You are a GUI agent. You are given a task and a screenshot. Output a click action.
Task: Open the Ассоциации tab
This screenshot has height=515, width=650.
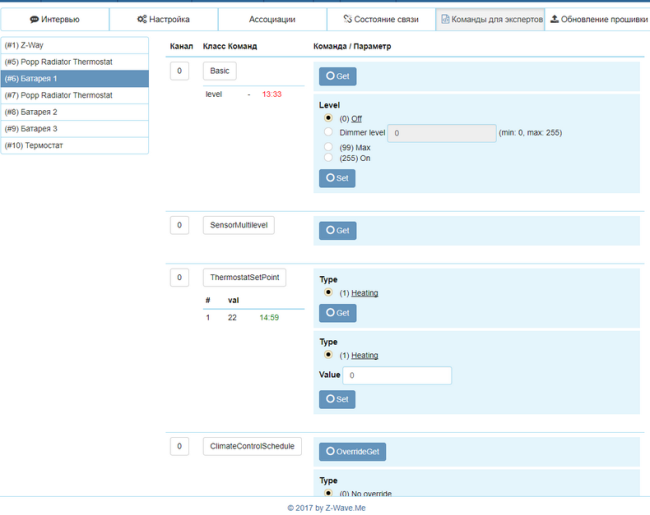pos(271,19)
